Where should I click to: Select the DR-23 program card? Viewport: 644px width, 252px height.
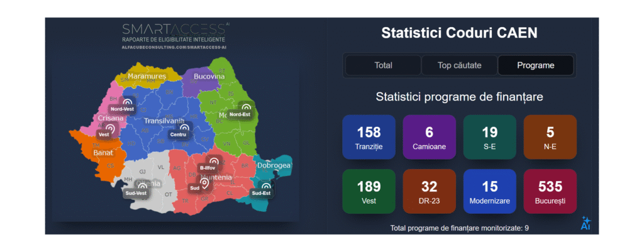click(x=429, y=191)
